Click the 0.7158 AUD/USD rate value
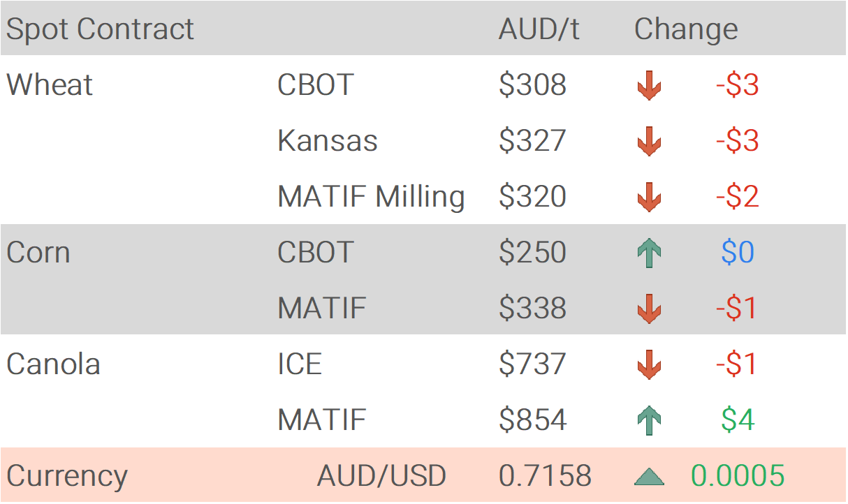Screen dimensions: 848x504 click(x=545, y=476)
